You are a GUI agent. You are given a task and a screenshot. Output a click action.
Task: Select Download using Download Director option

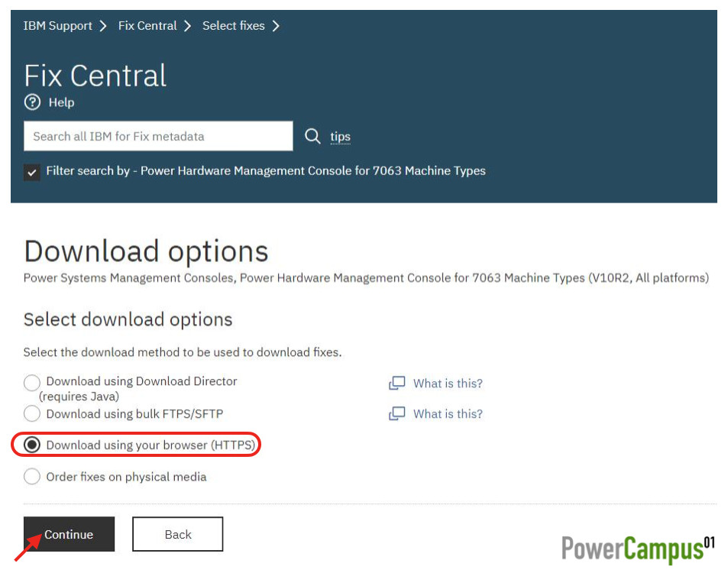coord(32,383)
